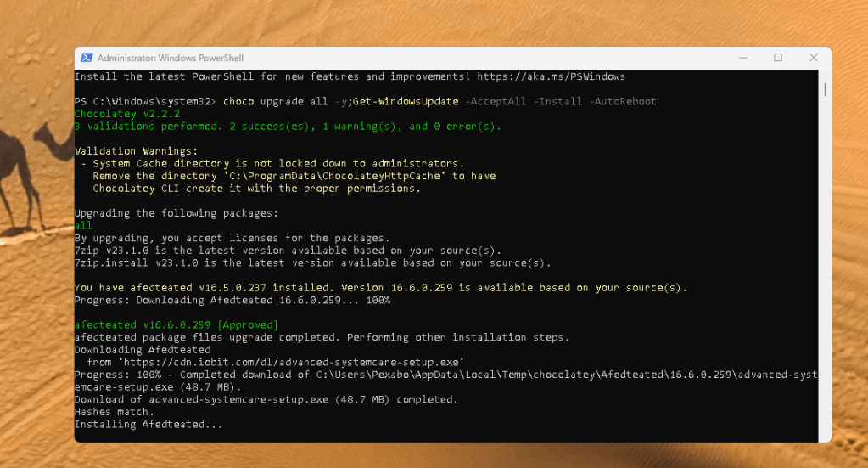This screenshot has height=468, width=868.
Task: Click the green "afedteated v16.6.0.259 [Approved]" line
Action: [176, 325]
